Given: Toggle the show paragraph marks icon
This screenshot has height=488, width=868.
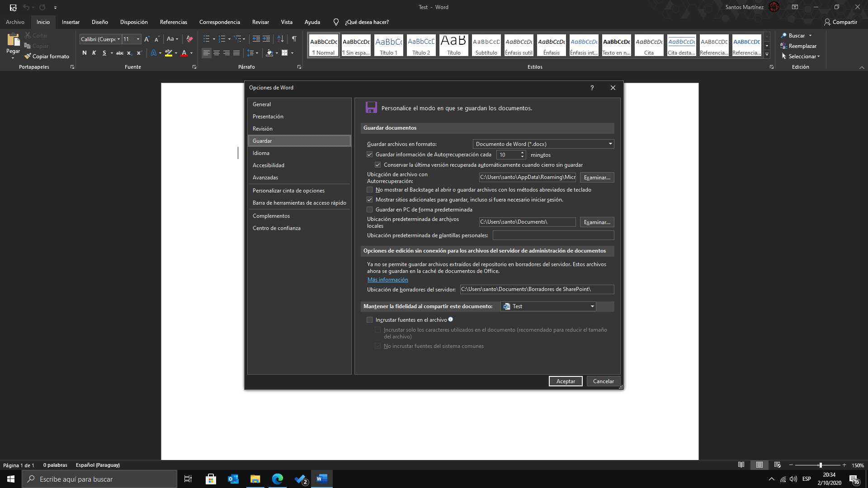Looking at the screenshot, I should [294, 39].
